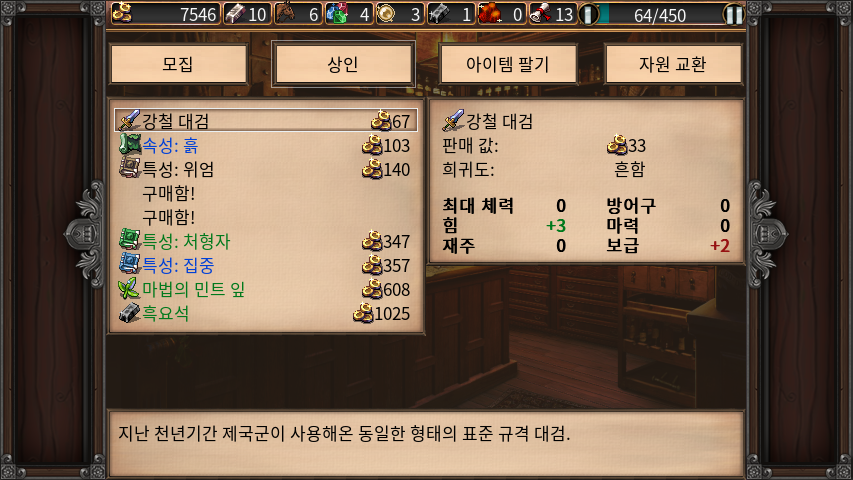Click the iron ingot resource icon

pyautogui.click(x=234, y=14)
